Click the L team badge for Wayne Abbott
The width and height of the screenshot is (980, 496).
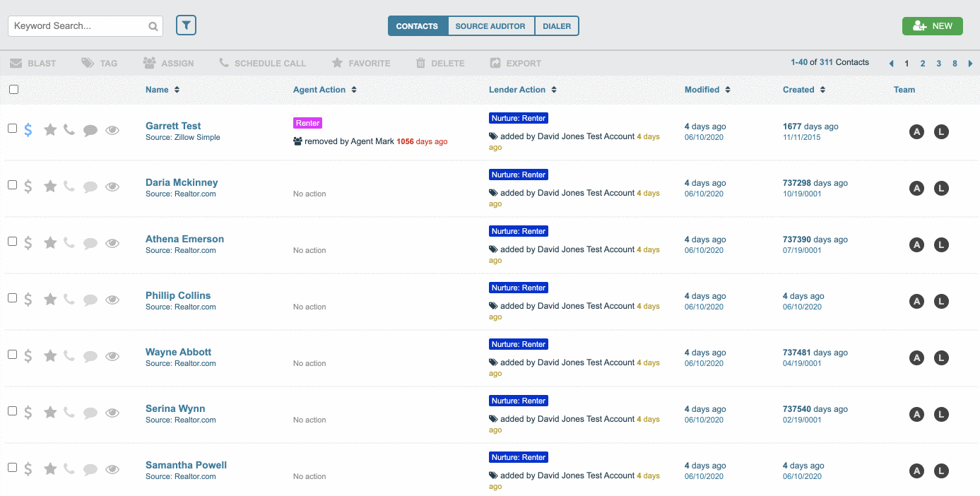pyautogui.click(x=941, y=358)
